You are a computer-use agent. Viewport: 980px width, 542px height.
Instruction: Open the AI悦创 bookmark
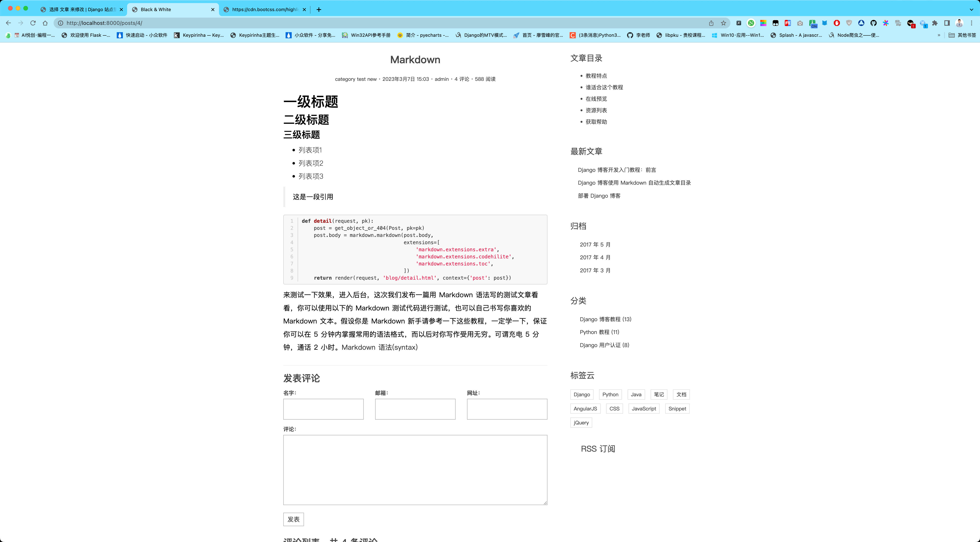[x=35, y=35]
